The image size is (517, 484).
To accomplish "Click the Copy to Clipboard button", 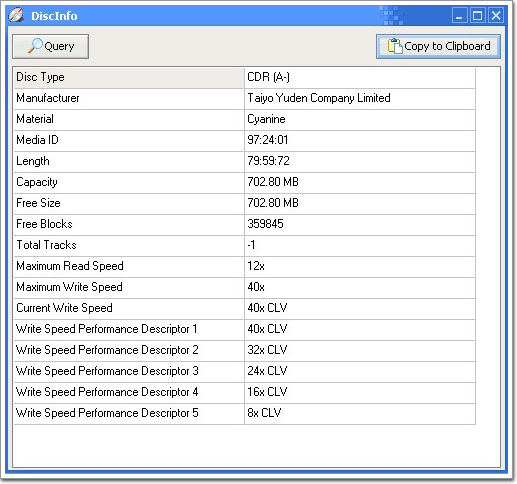I will point(438,46).
